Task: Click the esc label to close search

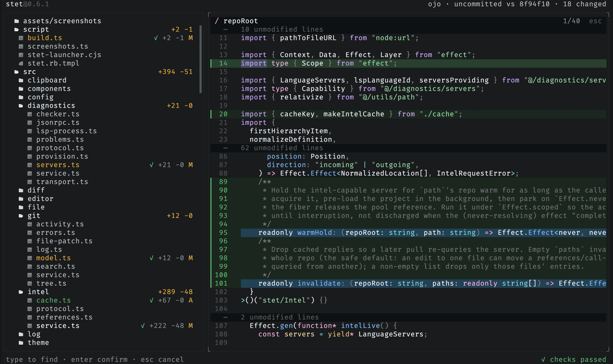Action: [x=595, y=21]
